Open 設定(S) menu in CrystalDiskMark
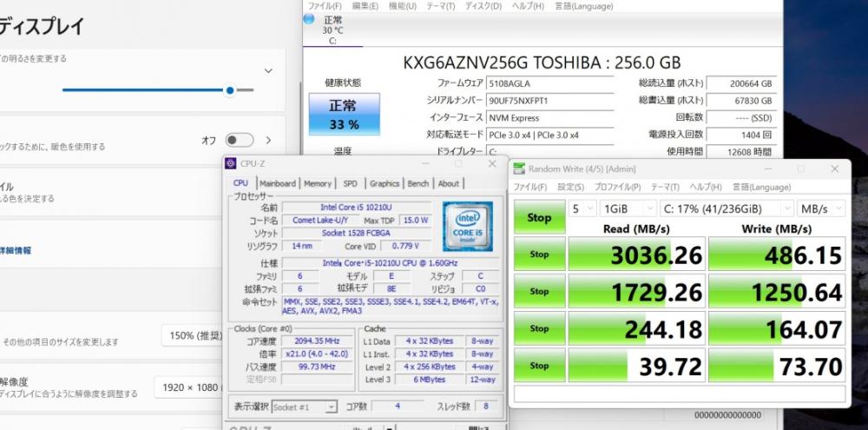This screenshot has width=868, height=430. tap(571, 188)
